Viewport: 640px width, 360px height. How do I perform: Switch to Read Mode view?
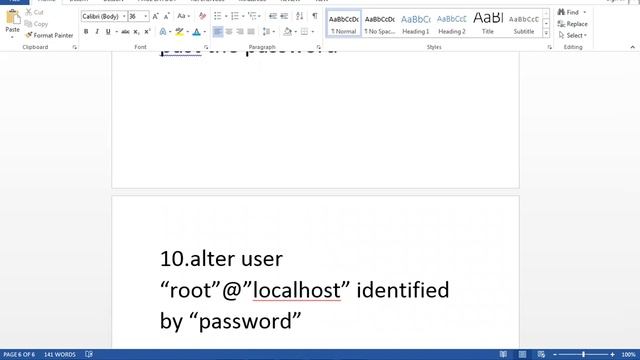tap(503, 354)
